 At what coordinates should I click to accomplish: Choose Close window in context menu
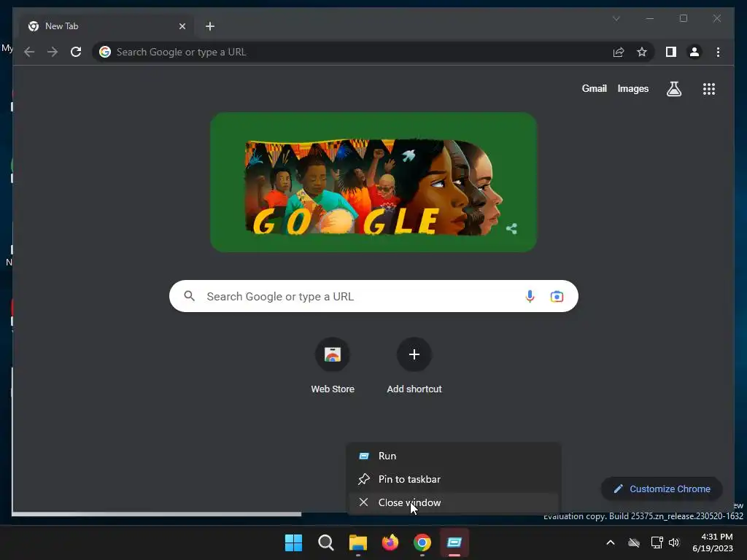point(454,502)
